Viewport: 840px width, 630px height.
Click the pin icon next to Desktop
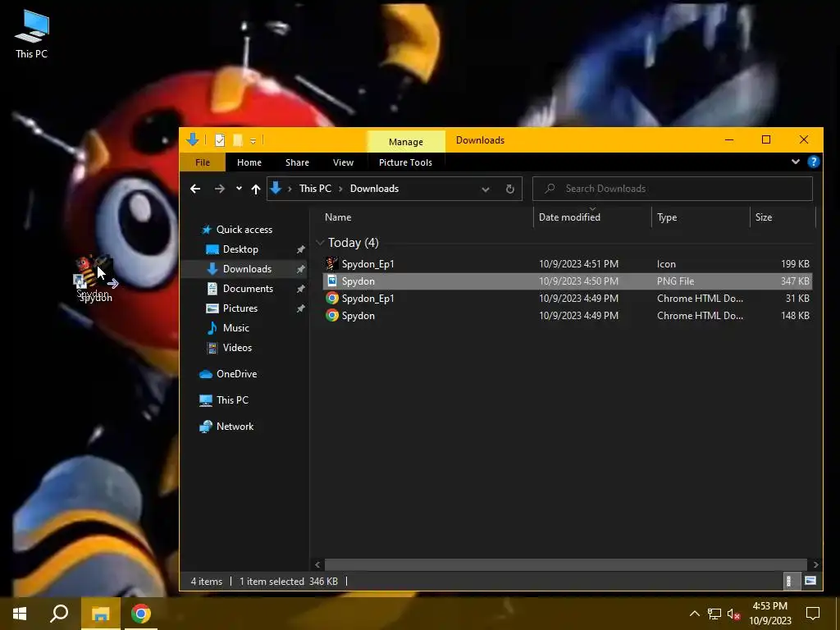[x=300, y=249]
